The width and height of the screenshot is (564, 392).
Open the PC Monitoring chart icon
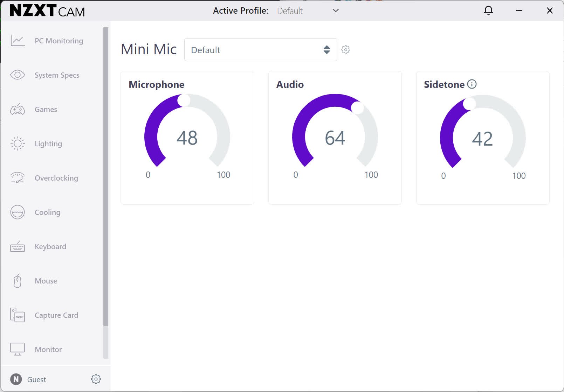point(18,41)
